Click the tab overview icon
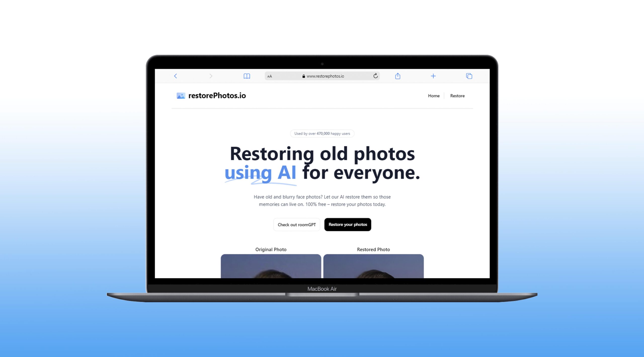 (x=469, y=76)
